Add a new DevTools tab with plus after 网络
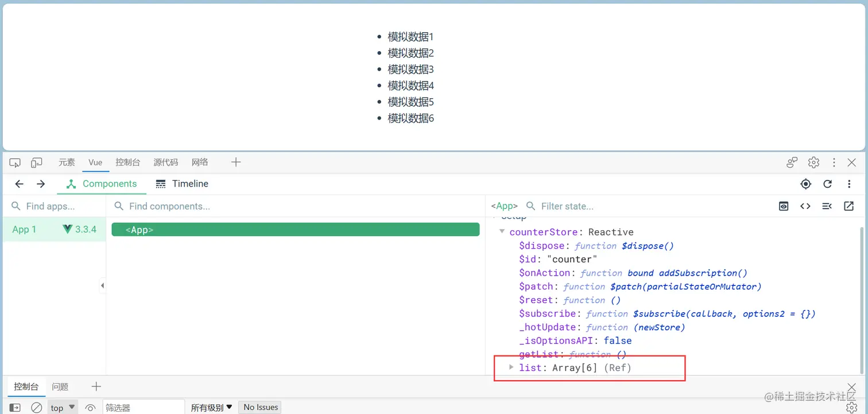This screenshot has width=868, height=414. pos(236,162)
